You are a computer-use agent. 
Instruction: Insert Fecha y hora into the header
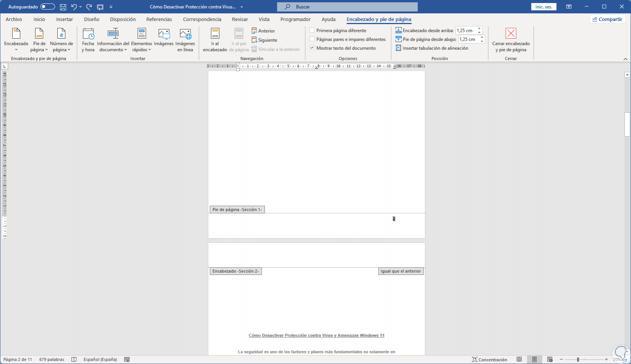click(x=88, y=40)
